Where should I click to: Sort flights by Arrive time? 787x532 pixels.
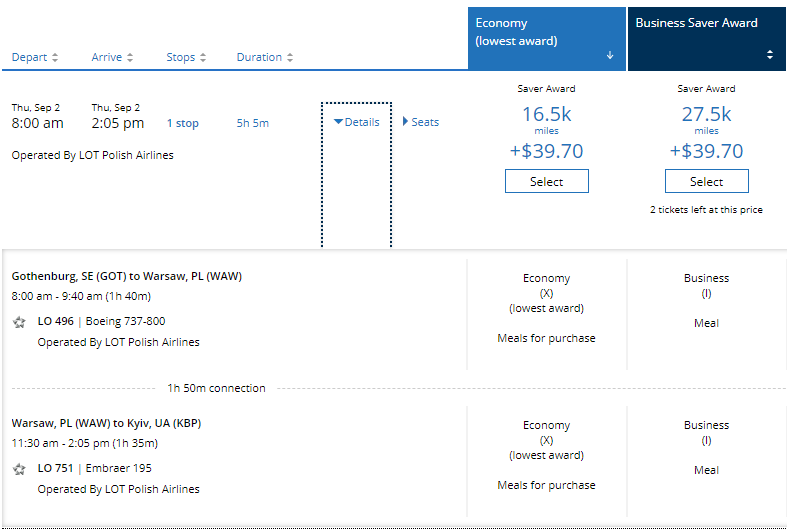pos(112,57)
